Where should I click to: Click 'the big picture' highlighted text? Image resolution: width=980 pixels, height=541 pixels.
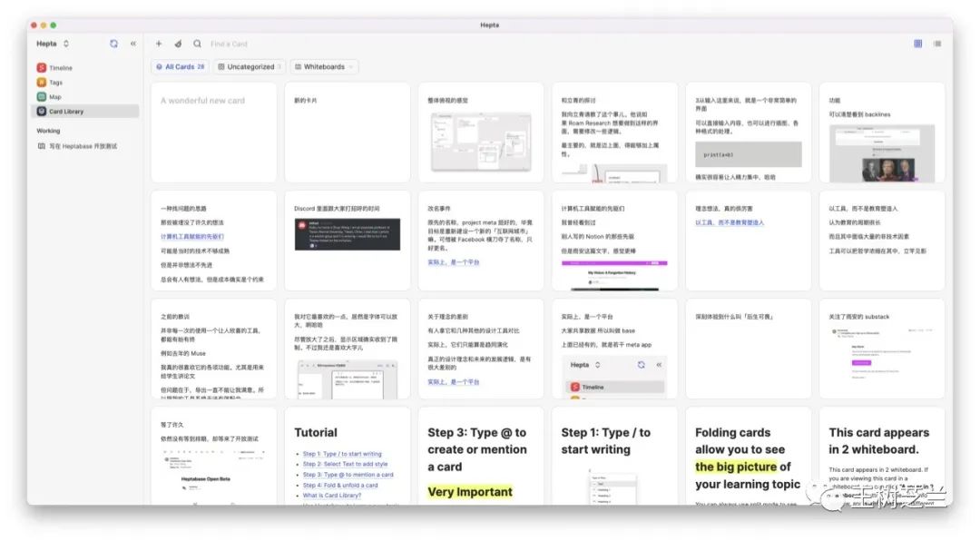[736, 467]
